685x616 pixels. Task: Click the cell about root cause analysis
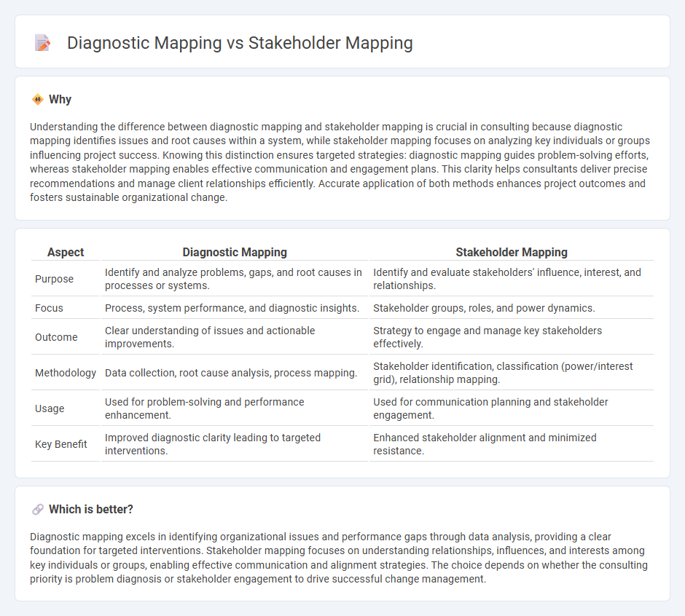tap(230, 373)
